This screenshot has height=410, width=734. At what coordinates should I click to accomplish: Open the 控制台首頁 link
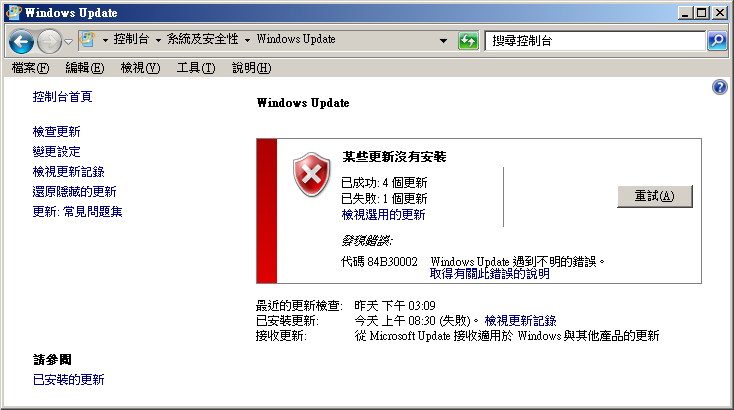coord(62,97)
